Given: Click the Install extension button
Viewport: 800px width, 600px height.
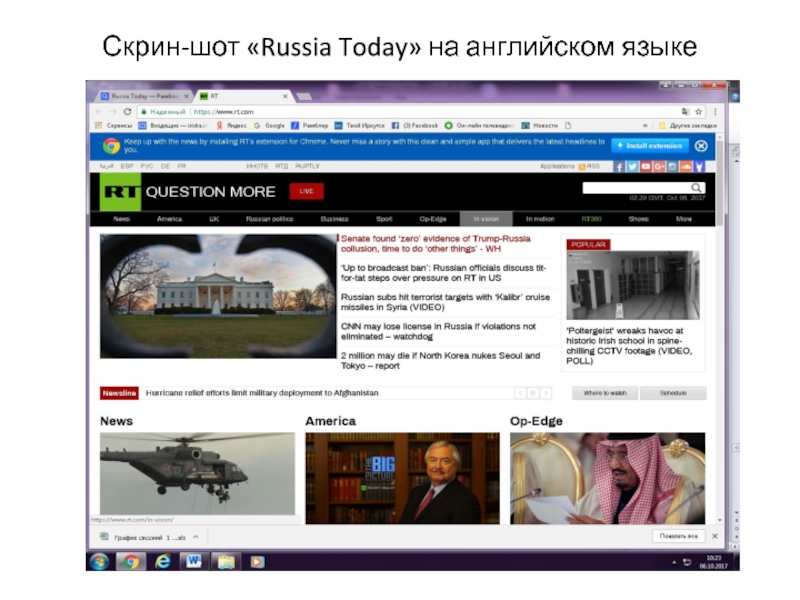Looking at the screenshot, I should pyautogui.click(x=649, y=146).
